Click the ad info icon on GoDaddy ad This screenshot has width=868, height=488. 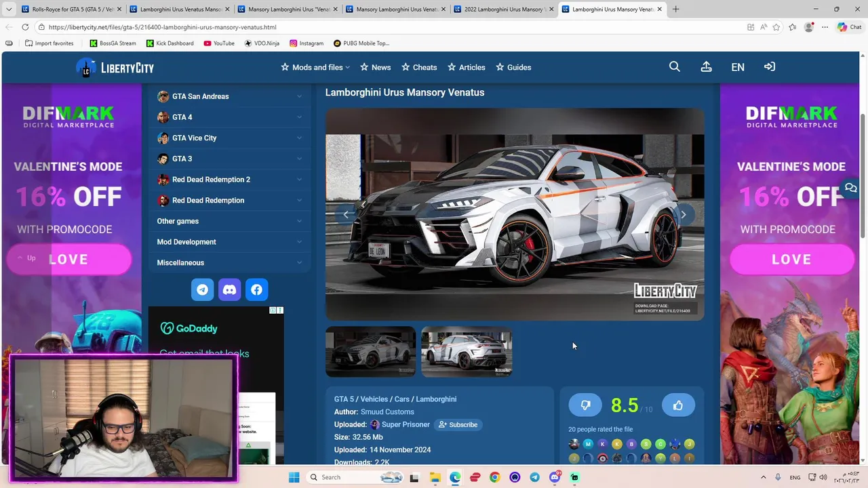point(273,310)
